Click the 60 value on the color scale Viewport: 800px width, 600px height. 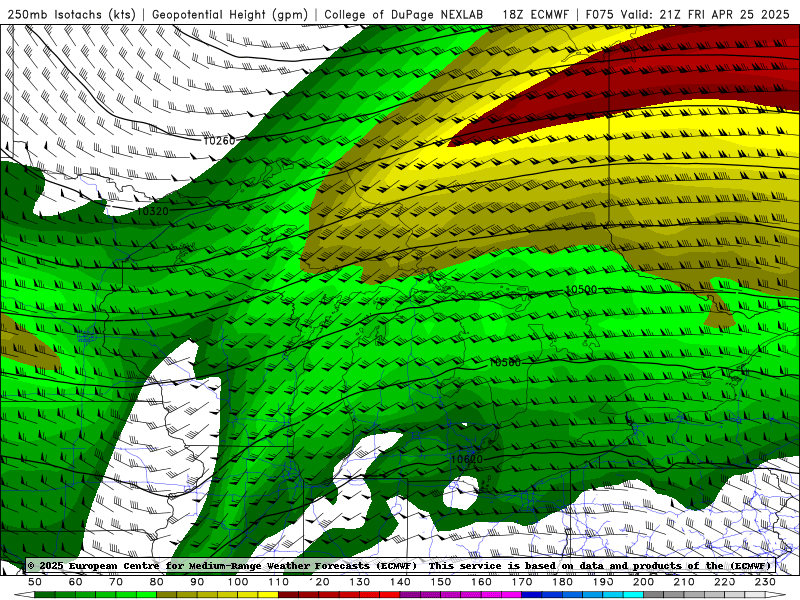pos(75,582)
